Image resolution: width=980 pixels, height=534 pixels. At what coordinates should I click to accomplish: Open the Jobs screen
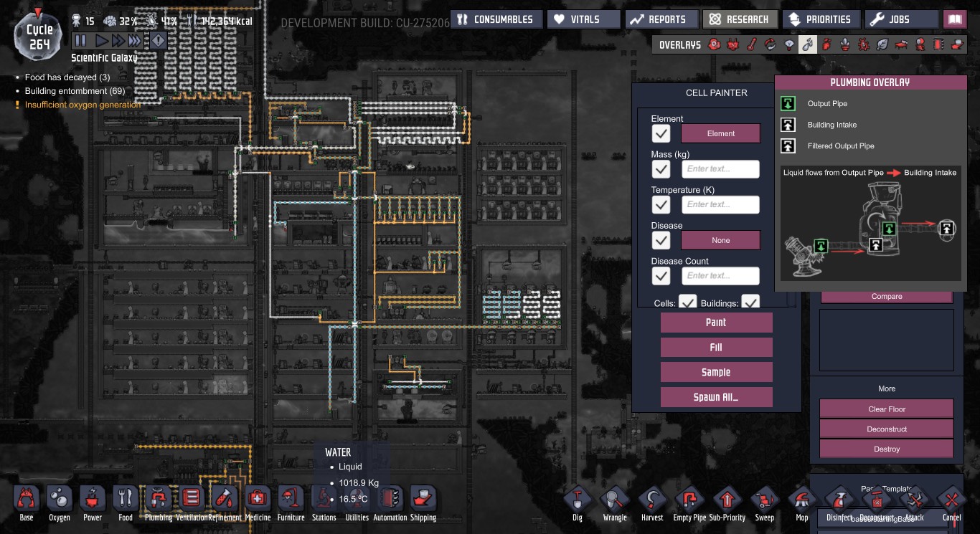902,19
